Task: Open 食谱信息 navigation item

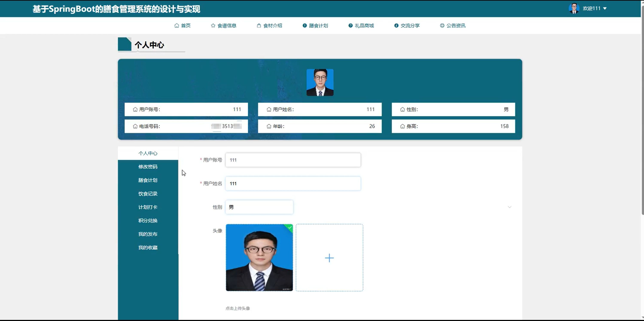Action: click(224, 26)
